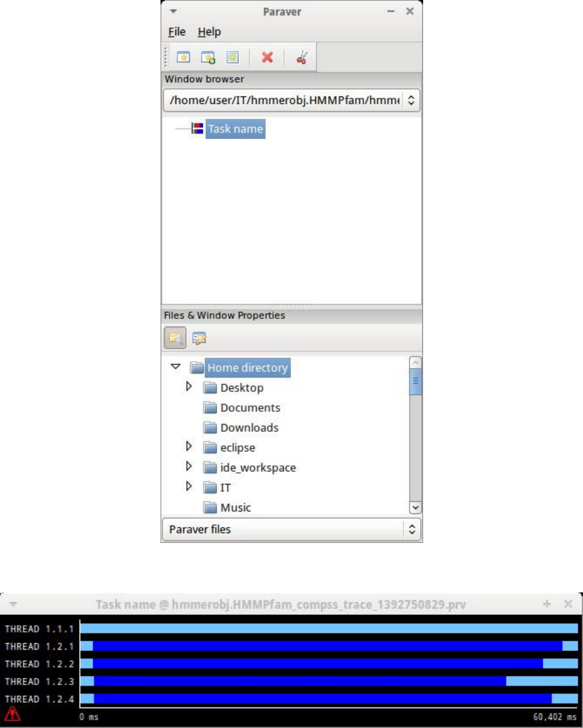Open the Task name timeline window menu arrow
The height and width of the screenshot is (728, 583).
click(x=13, y=604)
